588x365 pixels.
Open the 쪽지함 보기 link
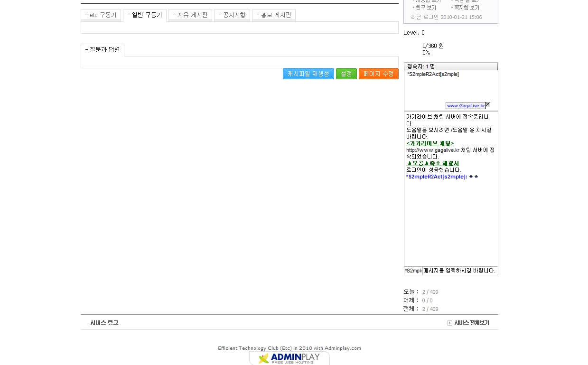(467, 8)
